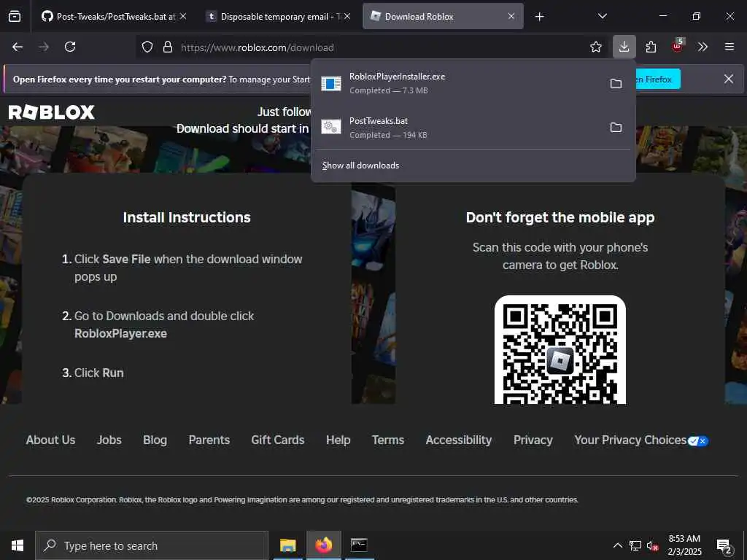The width and height of the screenshot is (747, 560).
Task: Open Gift Cards footer link
Action: point(278,440)
